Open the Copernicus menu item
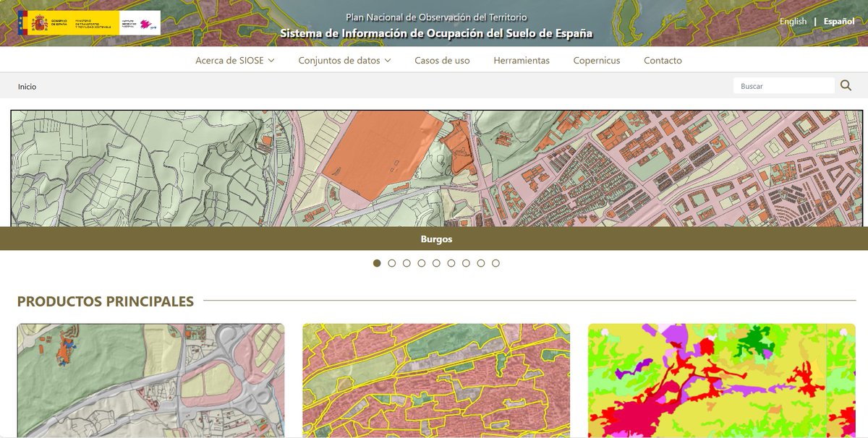 point(597,61)
